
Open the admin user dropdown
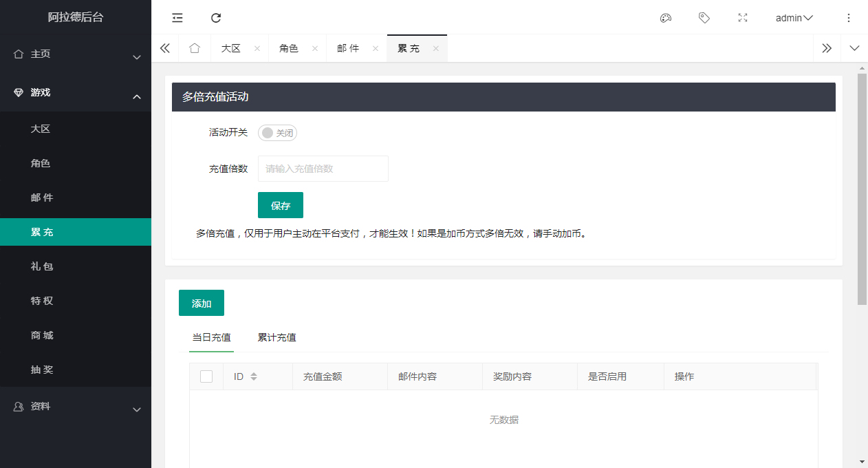[794, 18]
